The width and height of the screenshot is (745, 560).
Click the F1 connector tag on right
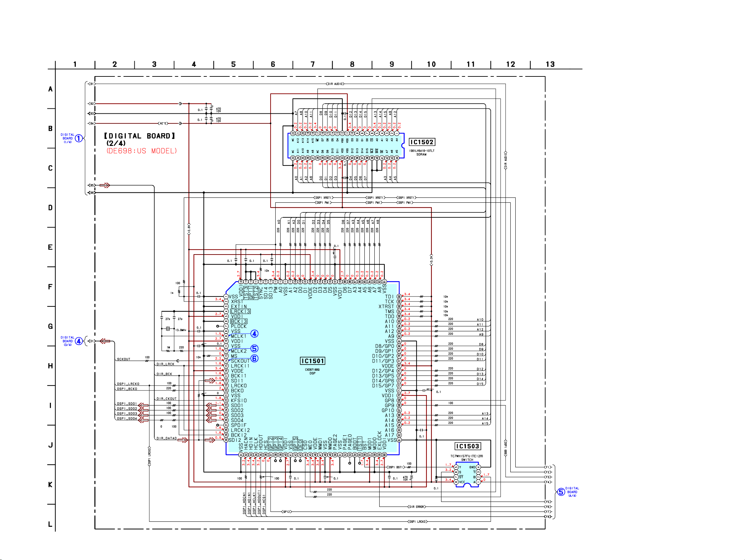[x=548, y=467]
